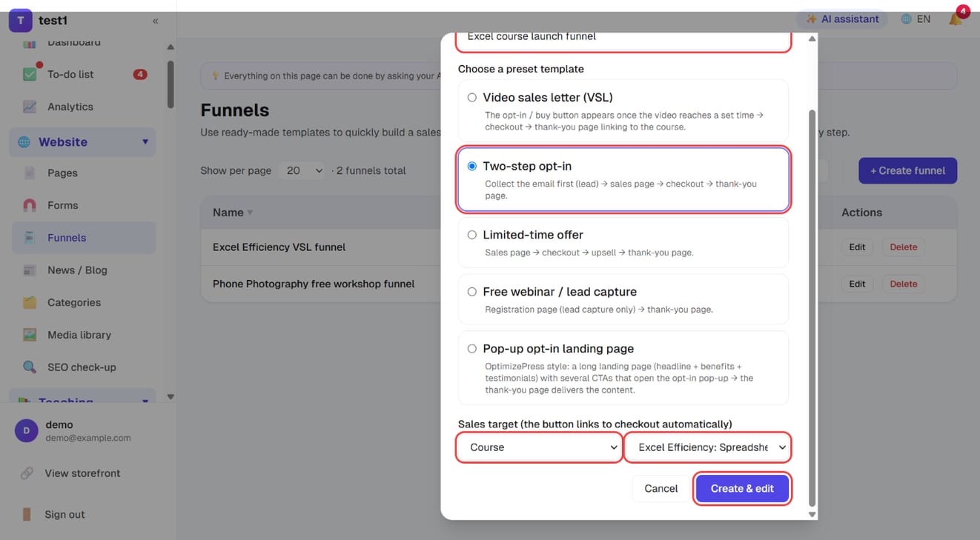Screen dimensions: 980x540
Task: Delete the Phone Photography workshop funnel
Action: (903, 284)
